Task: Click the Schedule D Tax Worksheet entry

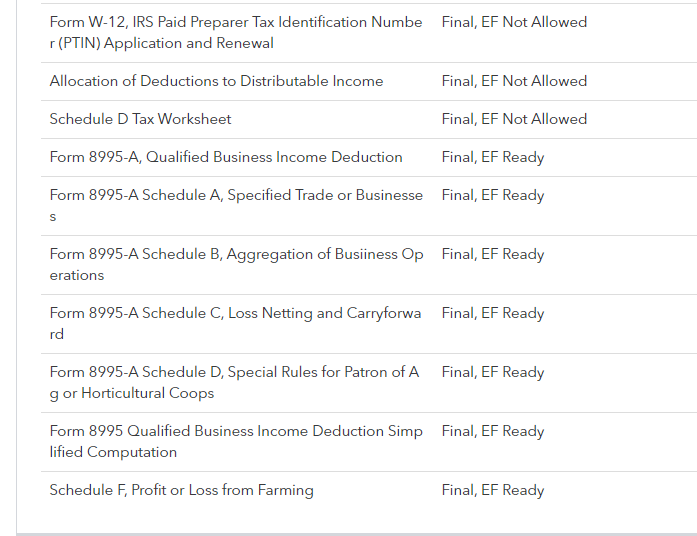Action: [x=140, y=119]
